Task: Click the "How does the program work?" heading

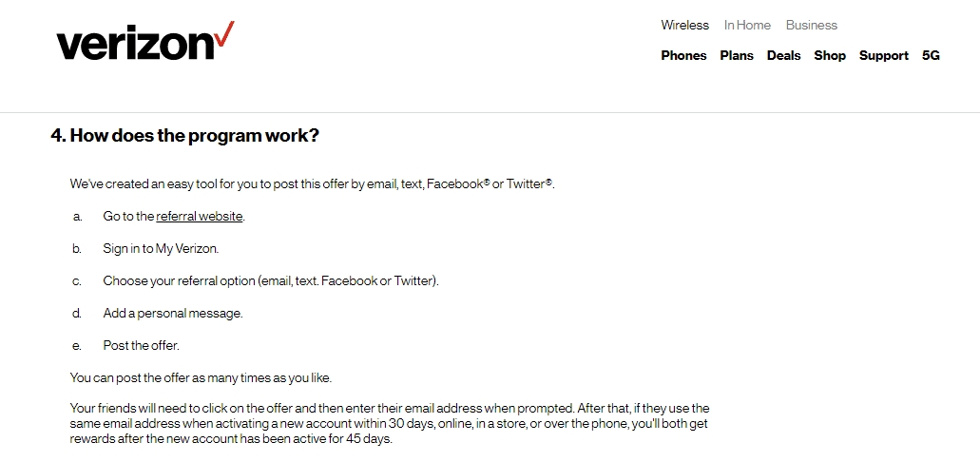Action: click(x=185, y=136)
